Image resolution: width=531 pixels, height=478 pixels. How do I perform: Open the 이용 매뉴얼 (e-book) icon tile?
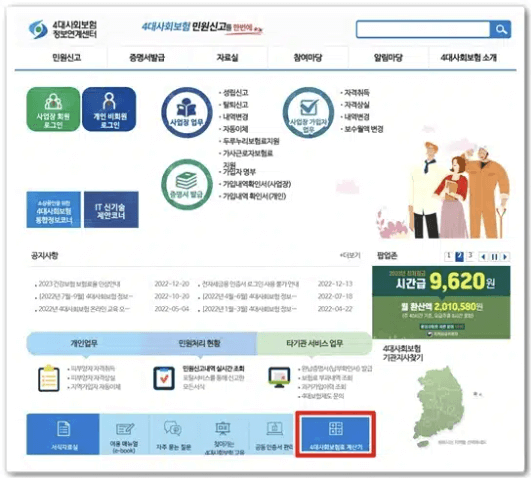[x=124, y=434]
